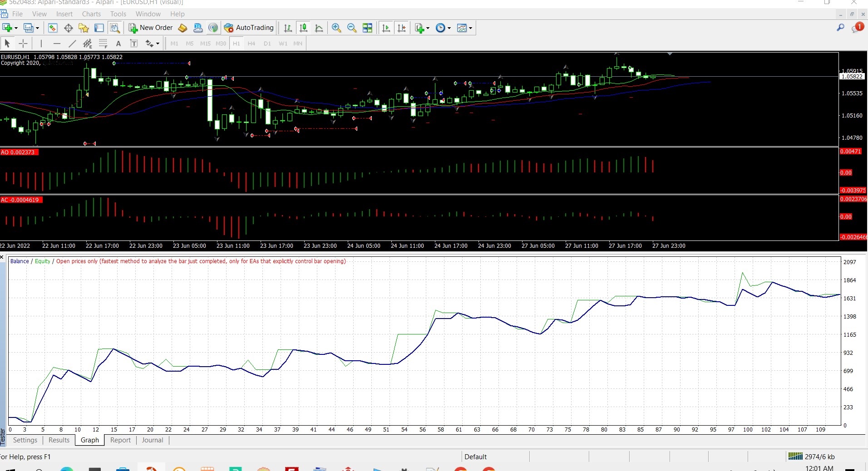The height and width of the screenshot is (471, 868).
Task: Click the Default profile in status bar
Action: tap(475, 457)
